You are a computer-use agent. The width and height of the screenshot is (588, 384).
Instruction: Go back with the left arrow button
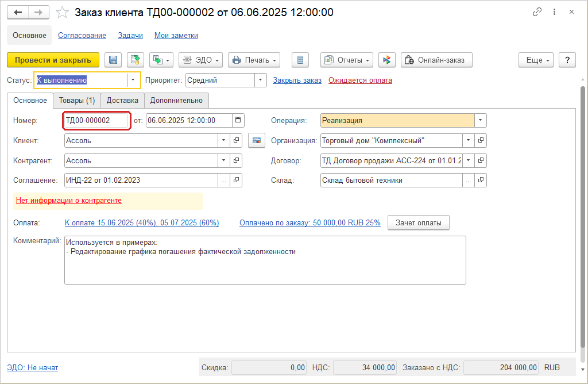coord(18,13)
